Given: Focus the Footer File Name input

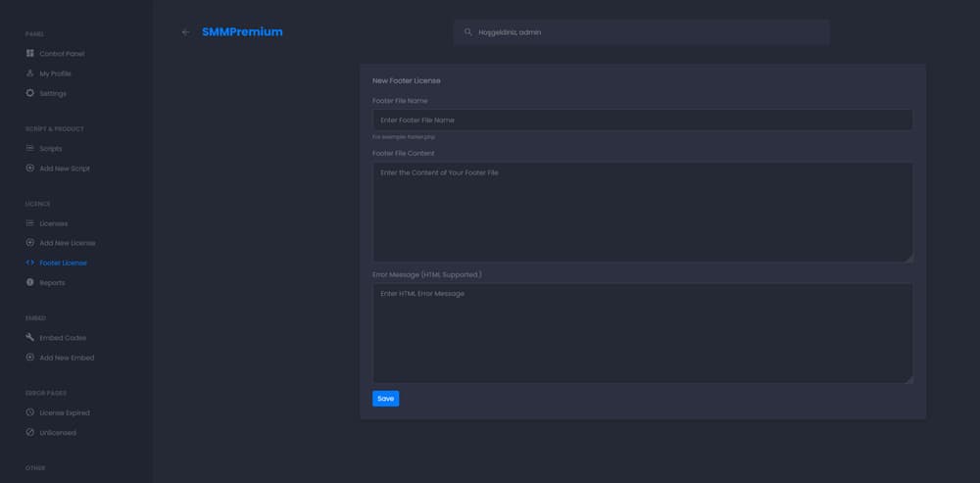Looking at the screenshot, I should [x=643, y=120].
